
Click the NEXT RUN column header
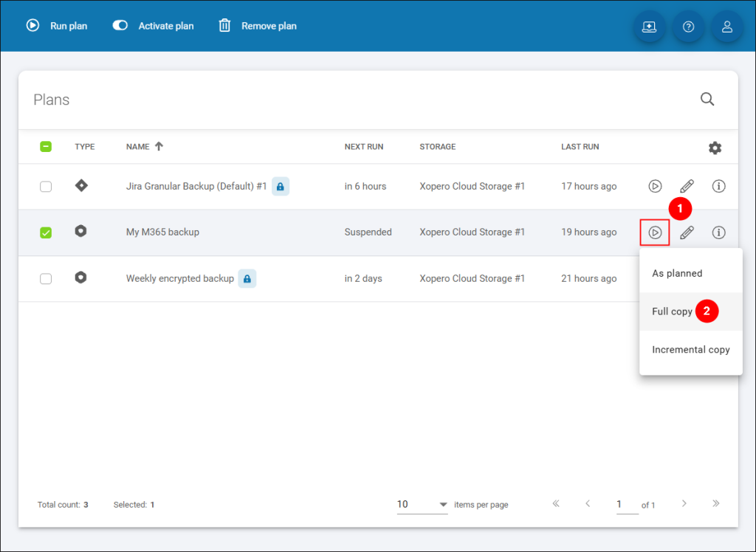[363, 147]
